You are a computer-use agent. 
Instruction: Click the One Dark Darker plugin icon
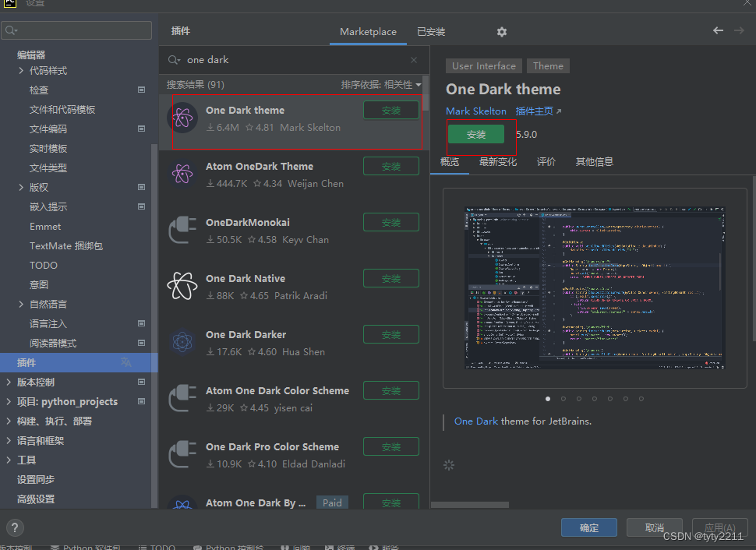182,342
